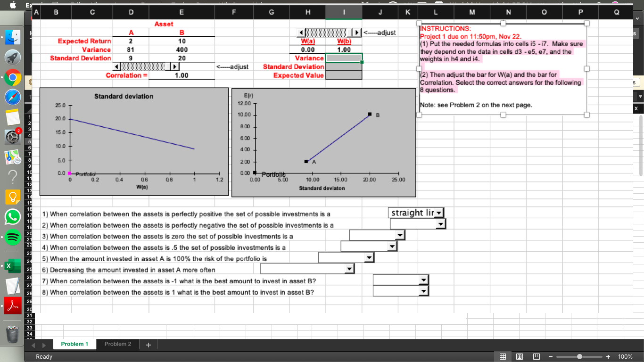Viewport: 644px width, 362px height.
Task: Click right arrow of W(a) scroll bar
Action: point(357,32)
